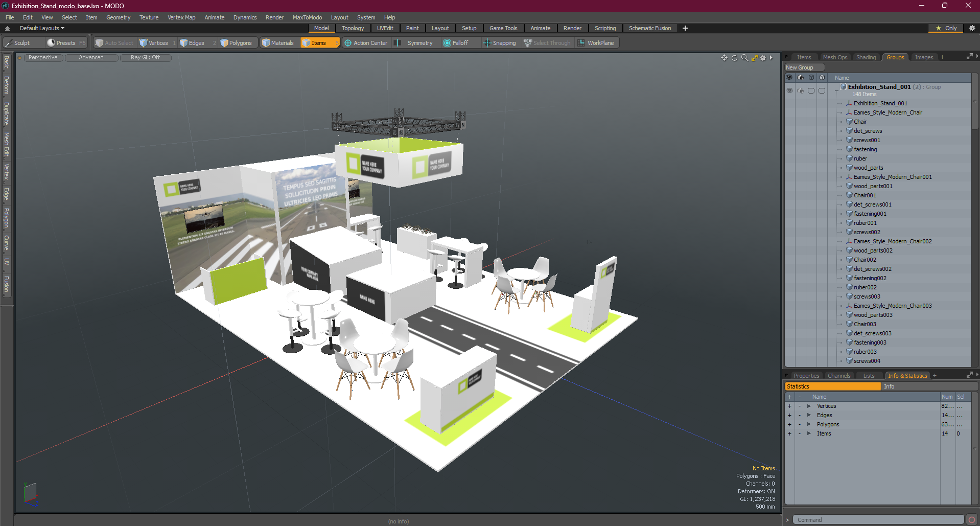Toggle Select Through option

547,43
